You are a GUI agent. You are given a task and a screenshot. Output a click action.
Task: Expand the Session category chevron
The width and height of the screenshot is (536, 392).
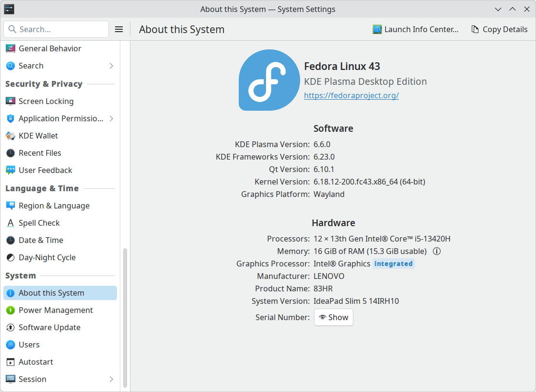point(111,379)
